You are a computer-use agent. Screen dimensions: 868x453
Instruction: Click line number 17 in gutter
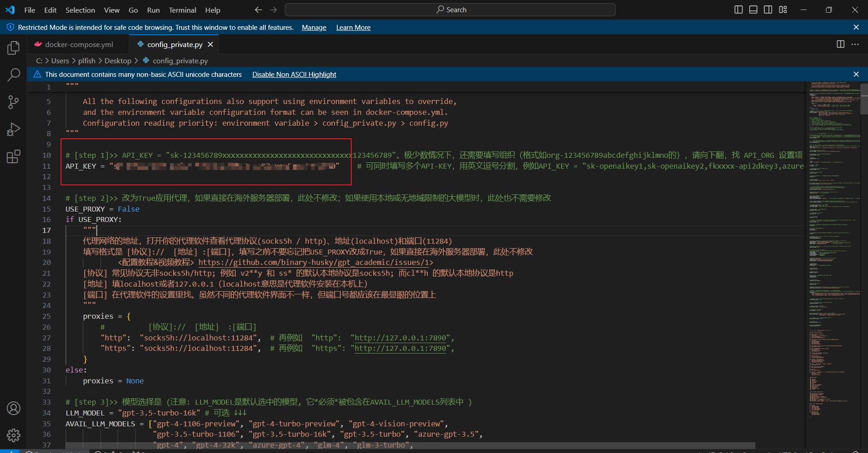(x=47, y=230)
